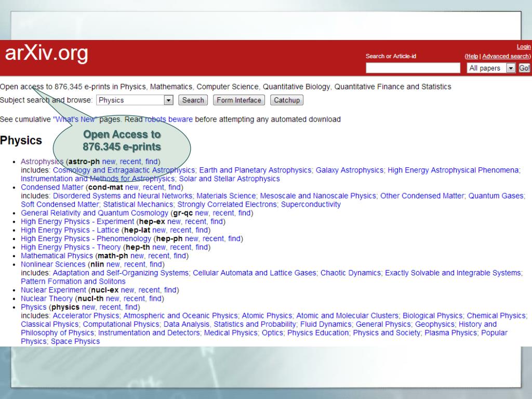532x399 pixels.
Task: Open Physics Education link
Action: pos(318,333)
